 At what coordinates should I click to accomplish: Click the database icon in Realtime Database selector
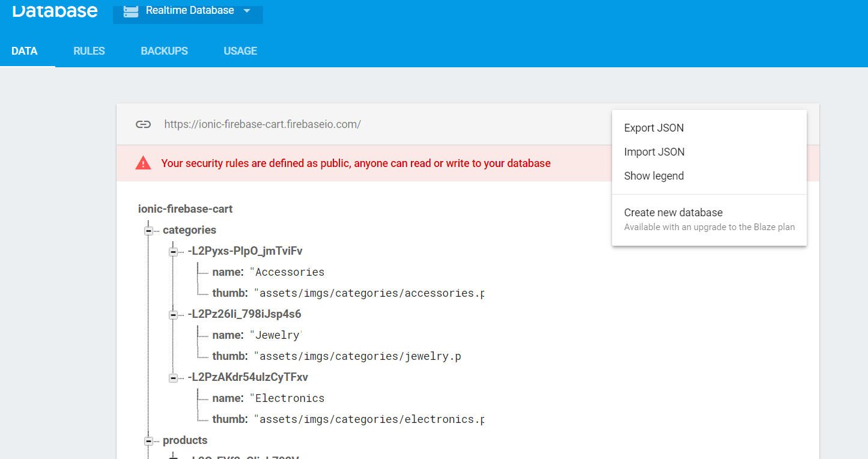pos(131,11)
